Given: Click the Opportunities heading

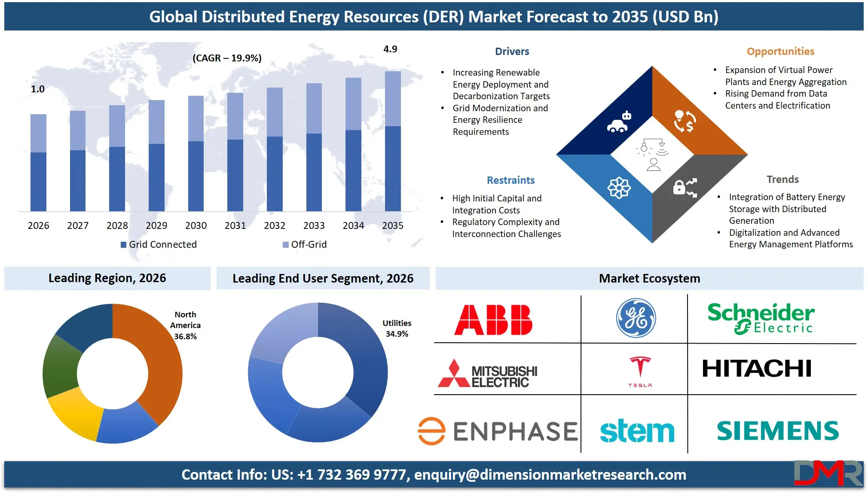Looking at the screenshot, I should coord(780,52).
